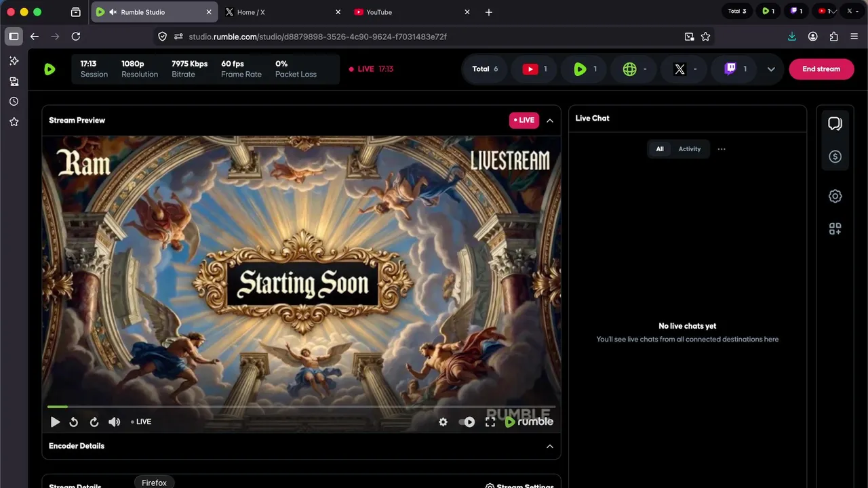Collapse the Encoder Details section
Screen dimensions: 868x488
point(550,446)
